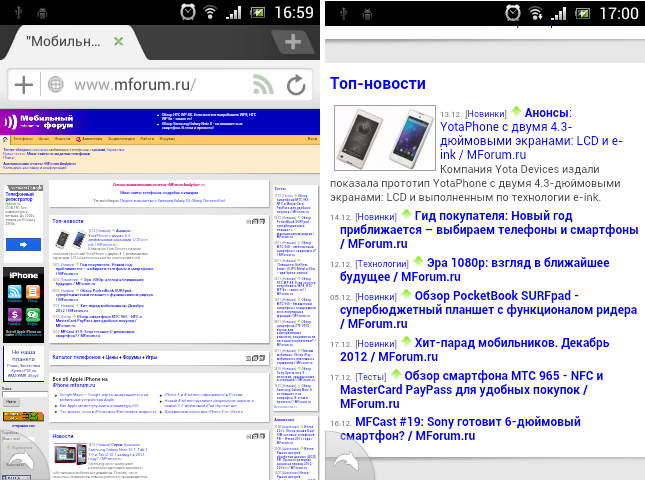Screen dimensions: 645x480
Task: Open Эра 1080p: взгляд в будущее article
Action: (x=475, y=269)
